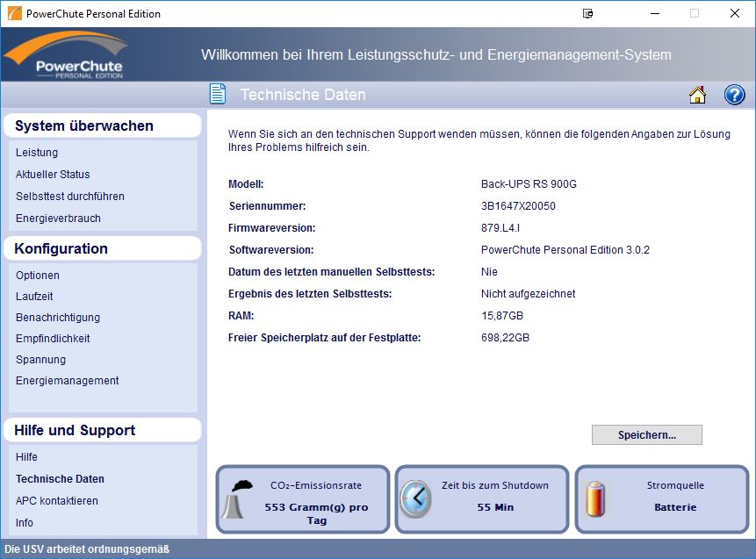756x559 pixels.
Task: Open Energiemanagement page
Action: point(67,381)
